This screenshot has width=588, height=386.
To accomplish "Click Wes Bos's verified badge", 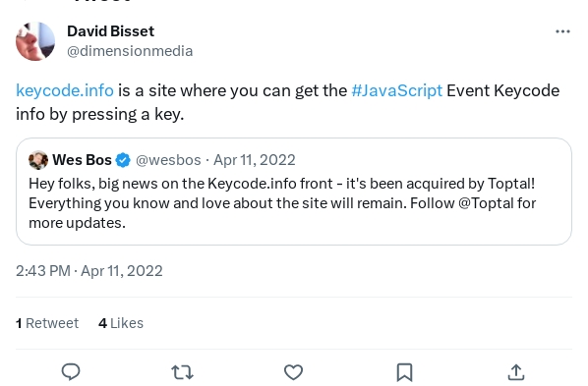I will [123, 160].
